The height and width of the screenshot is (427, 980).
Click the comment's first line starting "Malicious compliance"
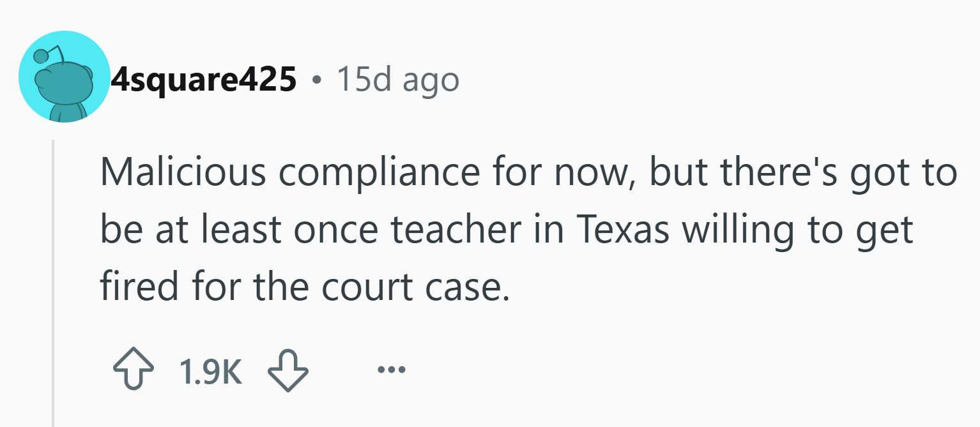[x=528, y=172]
